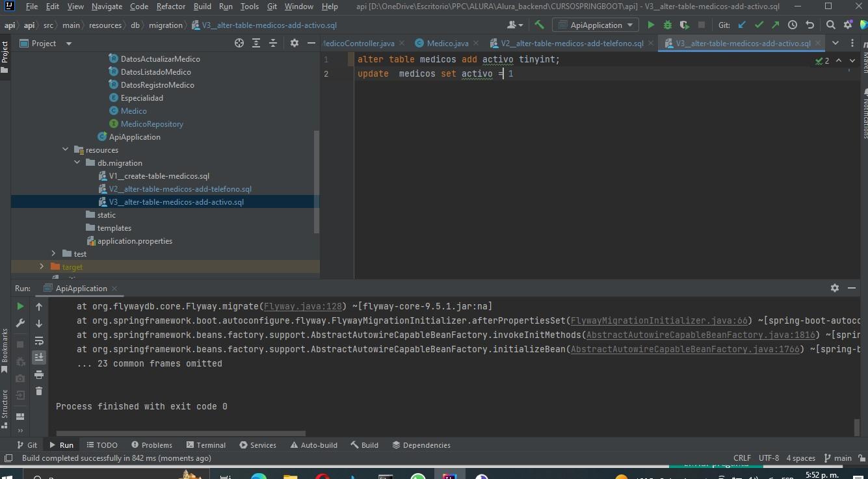Change UTF-8 encoding in status bar
868x479 pixels.
pyautogui.click(x=769, y=458)
